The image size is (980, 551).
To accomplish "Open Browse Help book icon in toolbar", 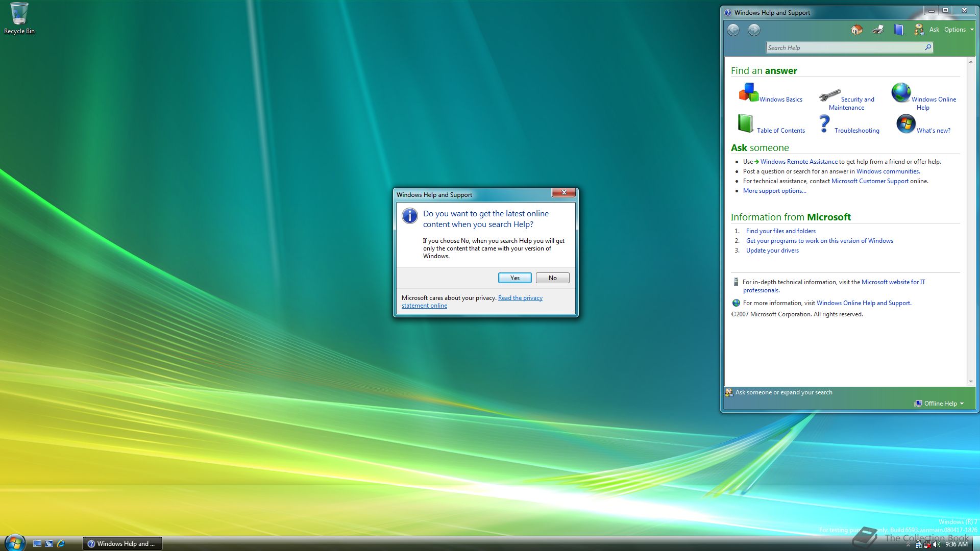I will click(899, 30).
